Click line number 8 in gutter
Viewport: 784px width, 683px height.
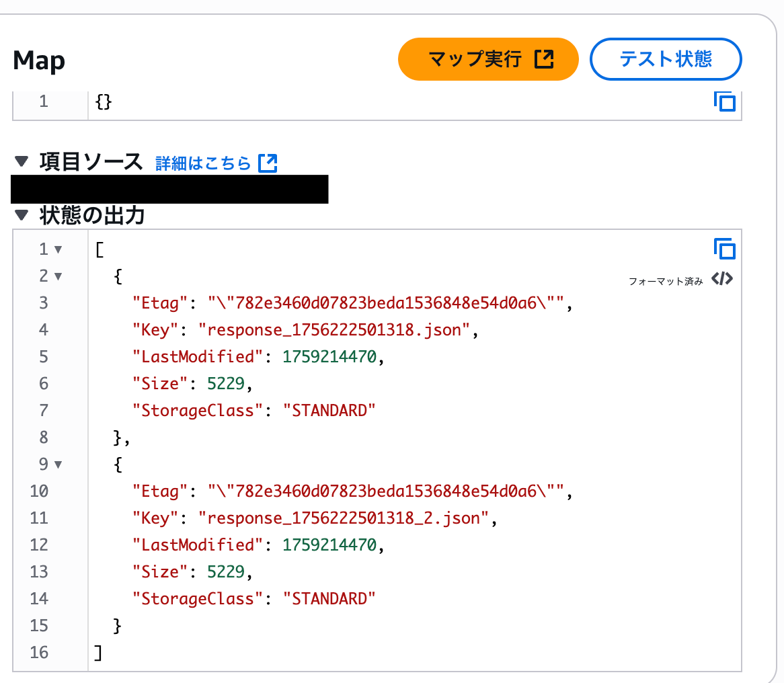click(44, 438)
